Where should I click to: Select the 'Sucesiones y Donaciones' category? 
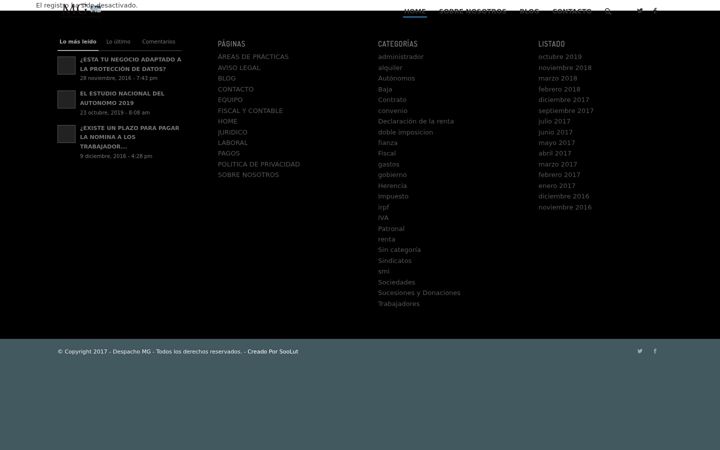pos(419,293)
